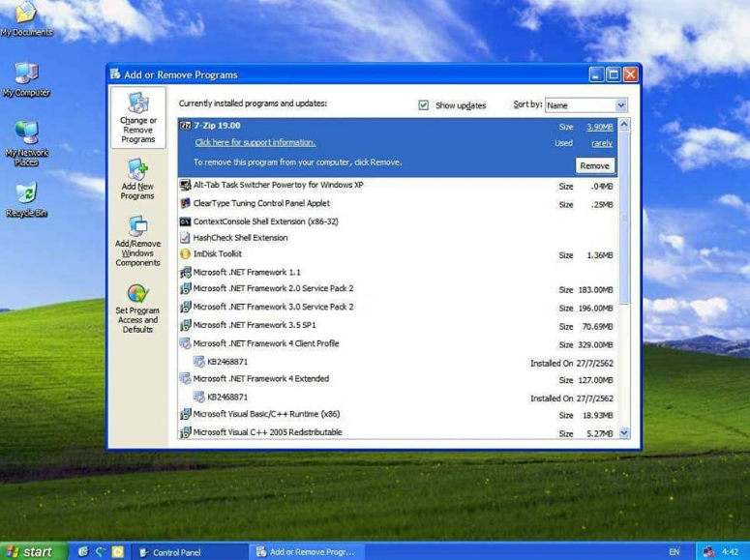This screenshot has width=750, height=560.
Task: Open My Network Places desktop icon
Action: click(x=26, y=143)
